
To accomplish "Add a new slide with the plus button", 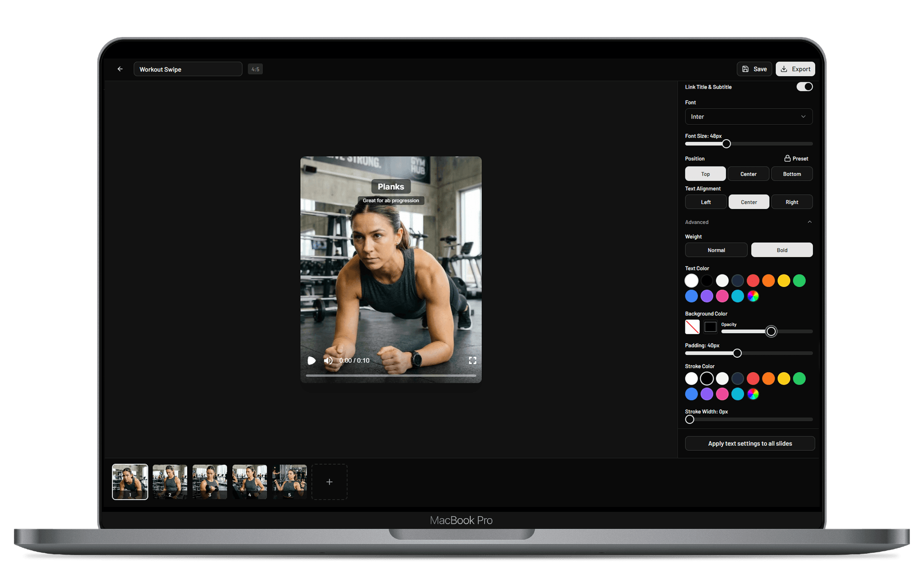I will tap(329, 481).
